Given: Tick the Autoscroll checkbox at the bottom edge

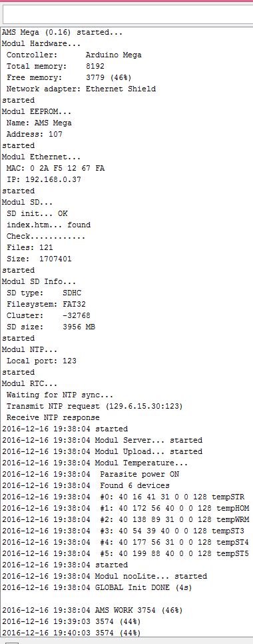Looking at the screenshot, I should pyautogui.click(x=13, y=643).
